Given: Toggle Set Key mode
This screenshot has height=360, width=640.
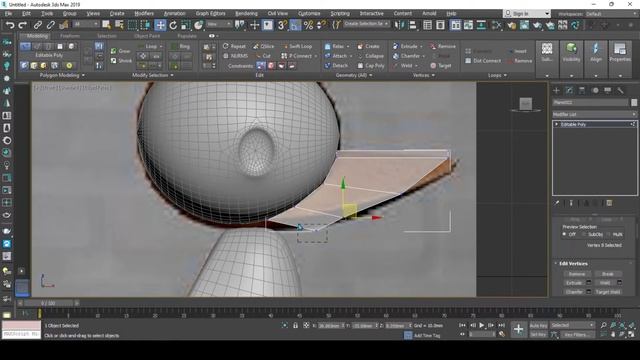Looking at the screenshot, I should pos(538,334).
